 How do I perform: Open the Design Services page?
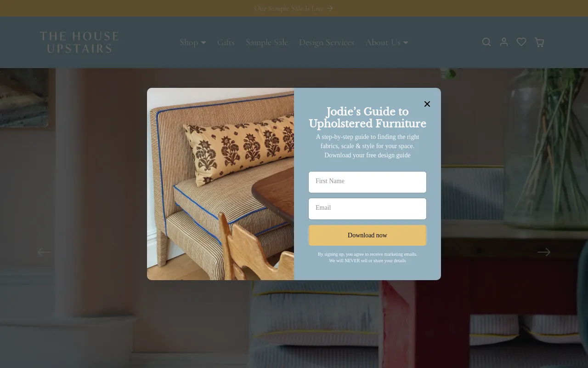pyautogui.click(x=327, y=42)
